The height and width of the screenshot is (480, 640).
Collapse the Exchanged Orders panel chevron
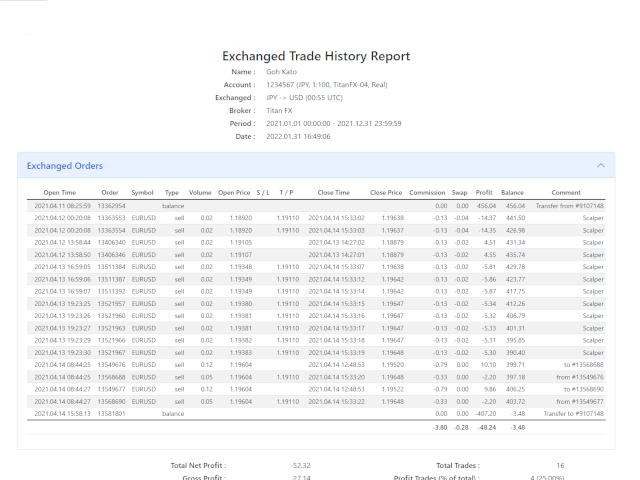[600, 165]
